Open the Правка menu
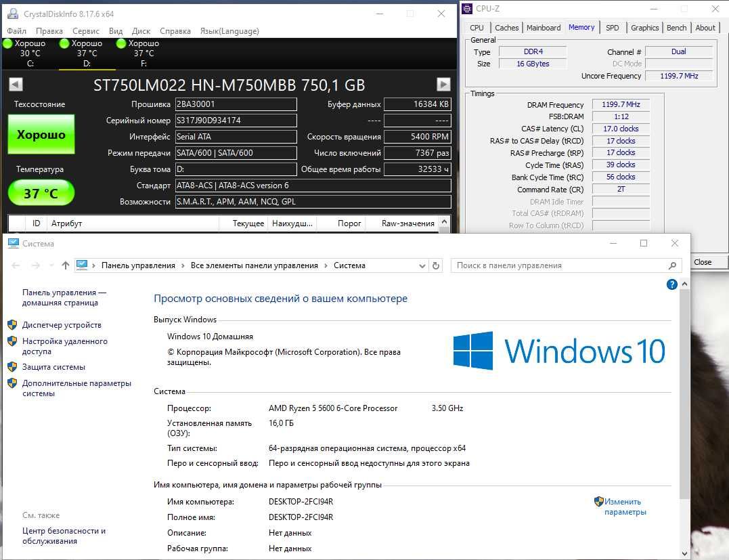 (x=49, y=31)
